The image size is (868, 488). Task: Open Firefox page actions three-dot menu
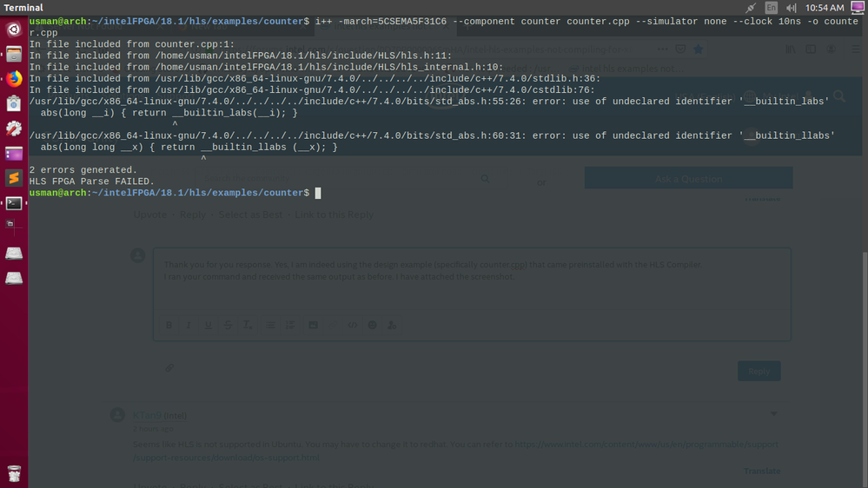coord(662,49)
